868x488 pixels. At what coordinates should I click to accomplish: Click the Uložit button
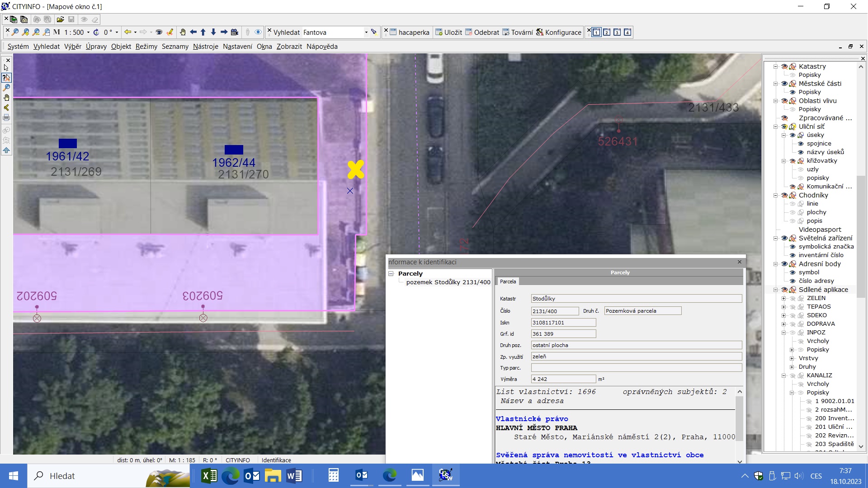tap(448, 32)
